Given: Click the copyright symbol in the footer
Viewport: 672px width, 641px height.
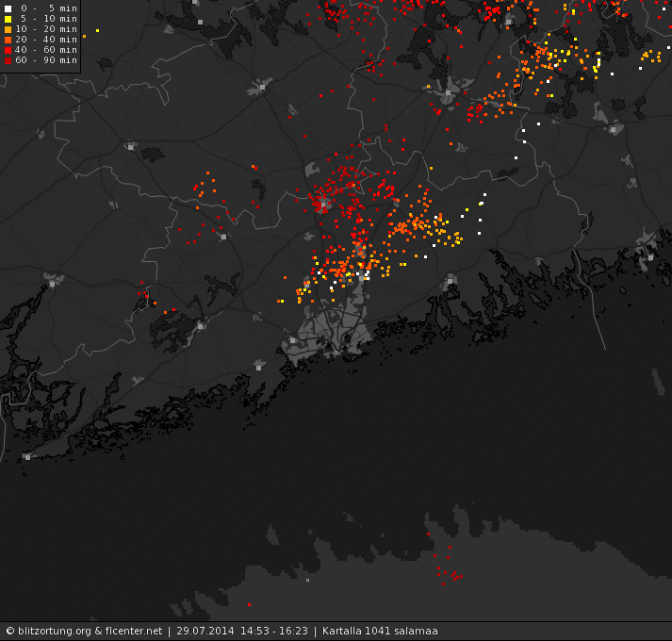Looking at the screenshot, I should click(10, 632).
